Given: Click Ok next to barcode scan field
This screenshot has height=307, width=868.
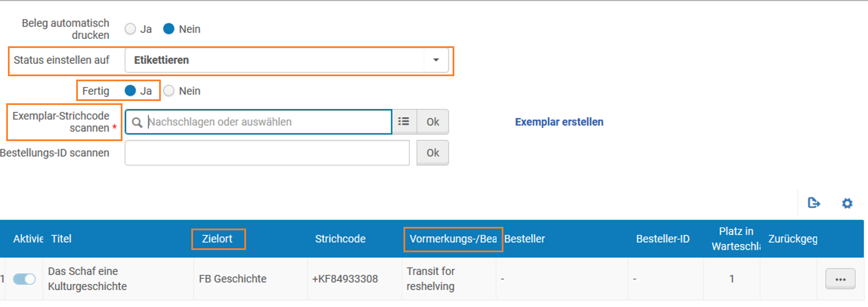Looking at the screenshot, I should pos(433,121).
